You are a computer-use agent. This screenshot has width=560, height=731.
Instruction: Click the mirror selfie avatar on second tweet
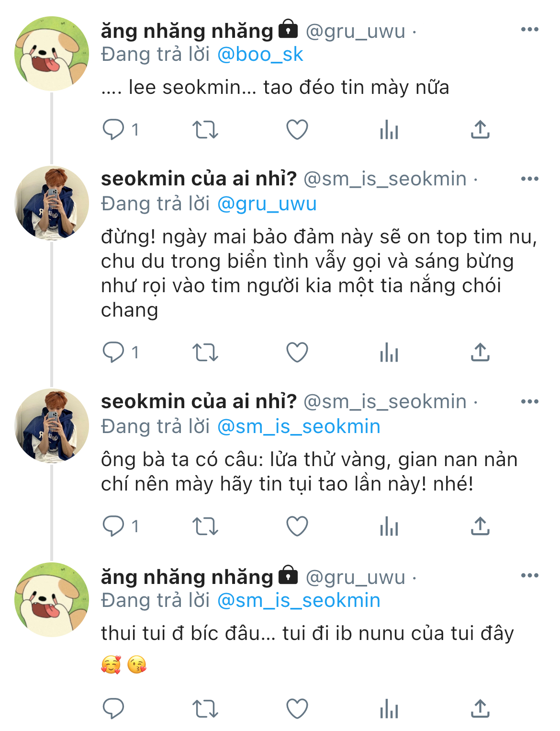(x=52, y=203)
